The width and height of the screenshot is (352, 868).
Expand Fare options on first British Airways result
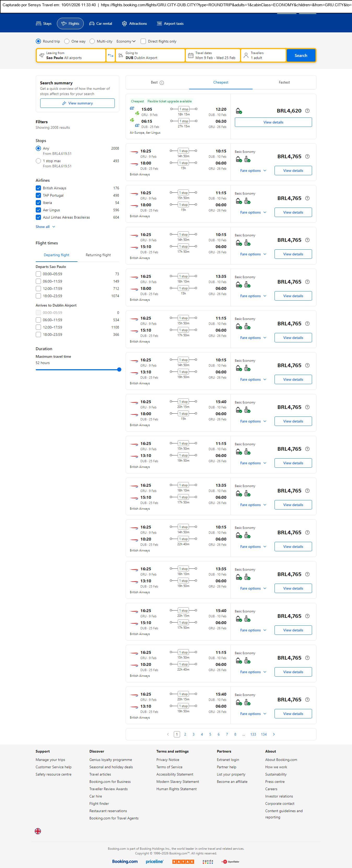point(253,171)
